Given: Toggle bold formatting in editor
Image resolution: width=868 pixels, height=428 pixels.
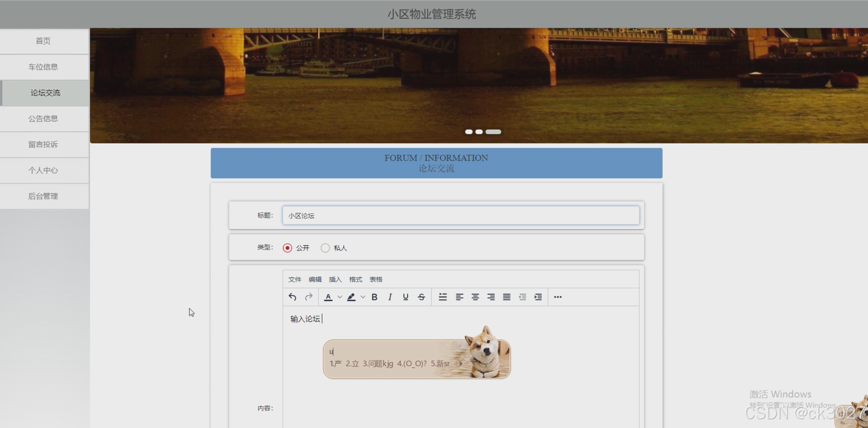Looking at the screenshot, I should click(374, 297).
